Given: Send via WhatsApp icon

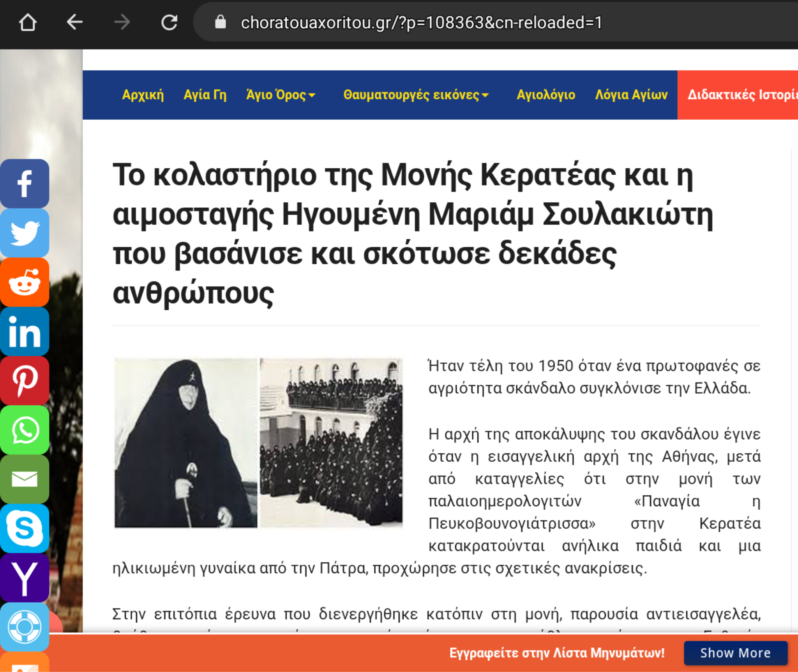Looking at the screenshot, I should click(x=25, y=430).
